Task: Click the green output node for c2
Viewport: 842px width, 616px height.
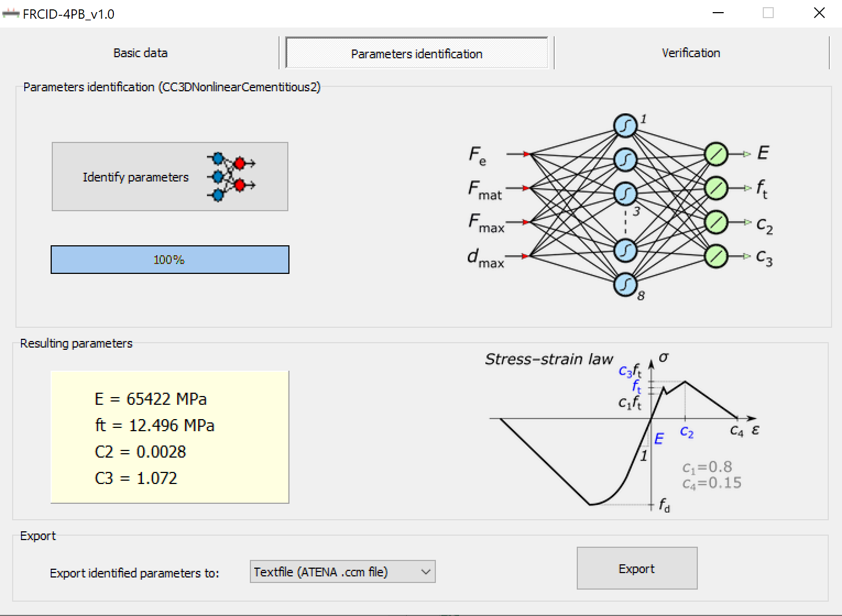Action: (x=716, y=222)
